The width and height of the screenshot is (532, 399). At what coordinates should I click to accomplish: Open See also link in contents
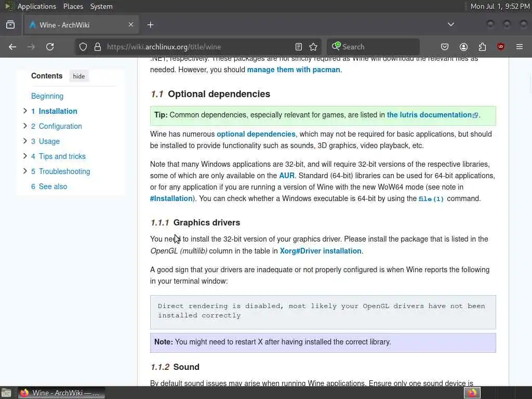pyautogui.click(x=49, y=187)
